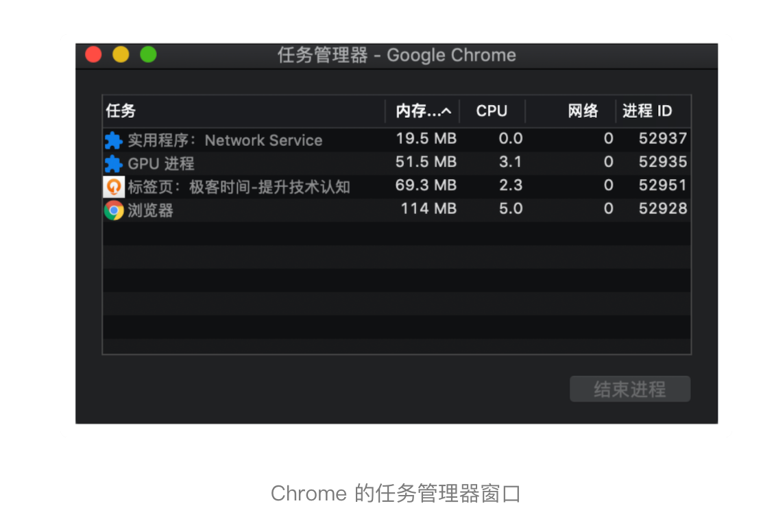Click the disabled 结束进程 button

tap(630, 389)
